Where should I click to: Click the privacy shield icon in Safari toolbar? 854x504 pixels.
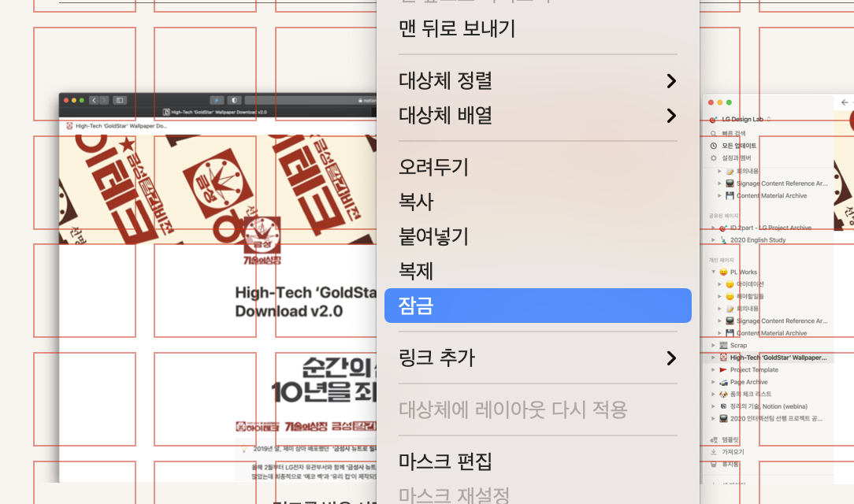click(234, 100)
